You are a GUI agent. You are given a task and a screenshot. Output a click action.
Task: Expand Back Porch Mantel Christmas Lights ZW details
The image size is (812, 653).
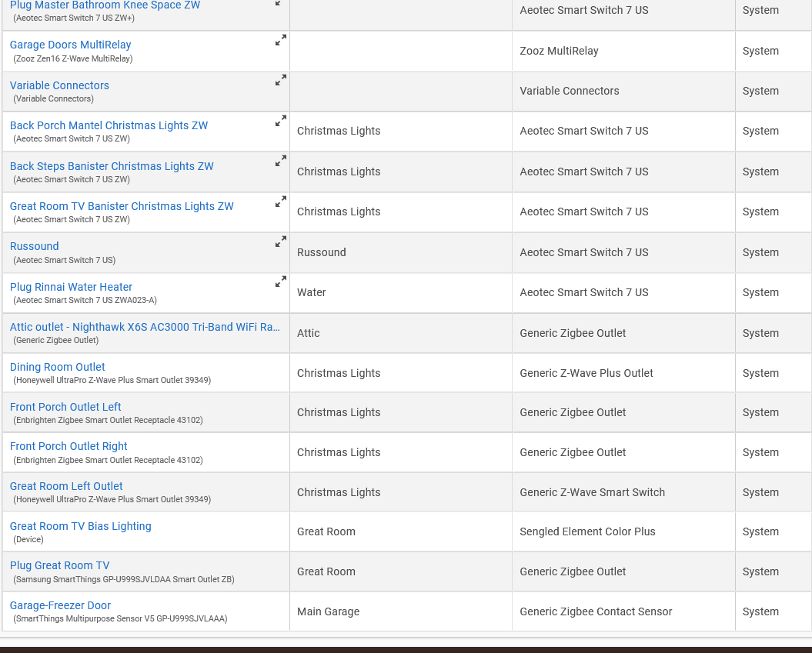(x=281, y=121)
